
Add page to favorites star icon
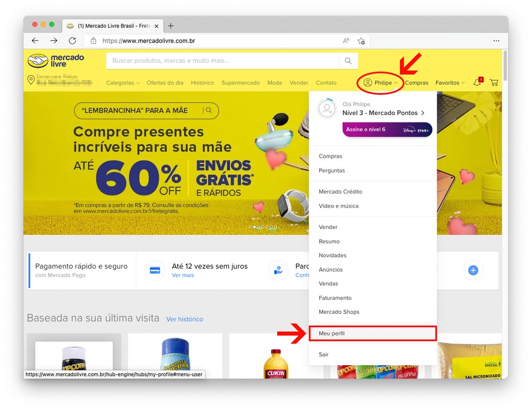tap(361, 41)
